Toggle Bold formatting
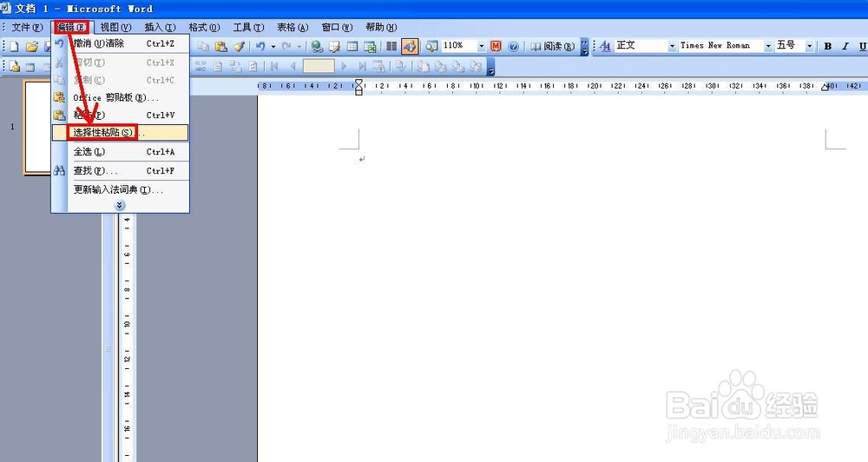 click(827, 47)
